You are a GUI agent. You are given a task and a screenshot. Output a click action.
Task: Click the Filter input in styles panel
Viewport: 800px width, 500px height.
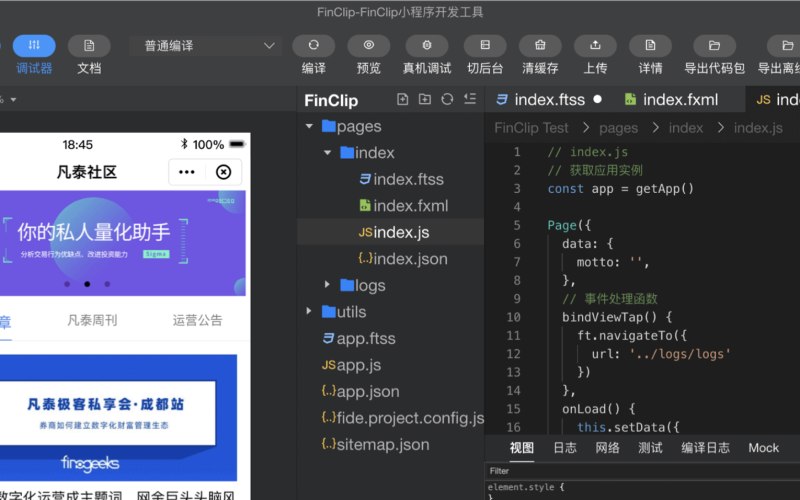[x=642, y=471]
